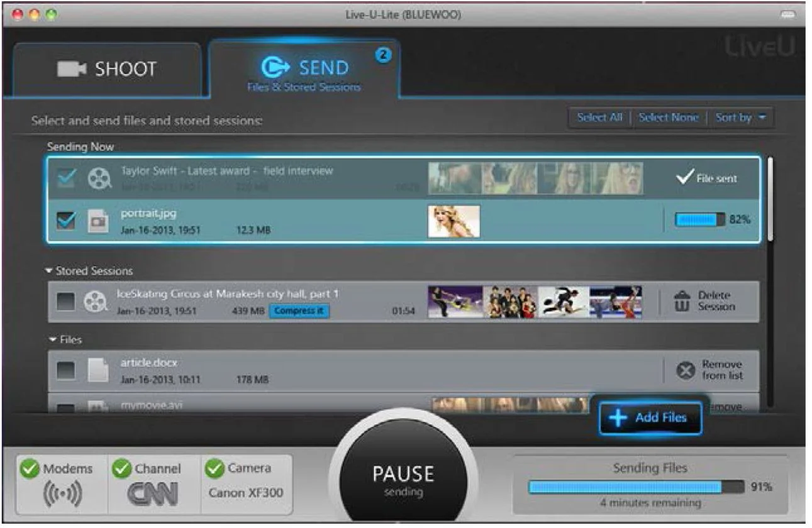Click the send arrow icon in SEND tab
The width and height of the screenshot is (812, 528).
[275, 67]
